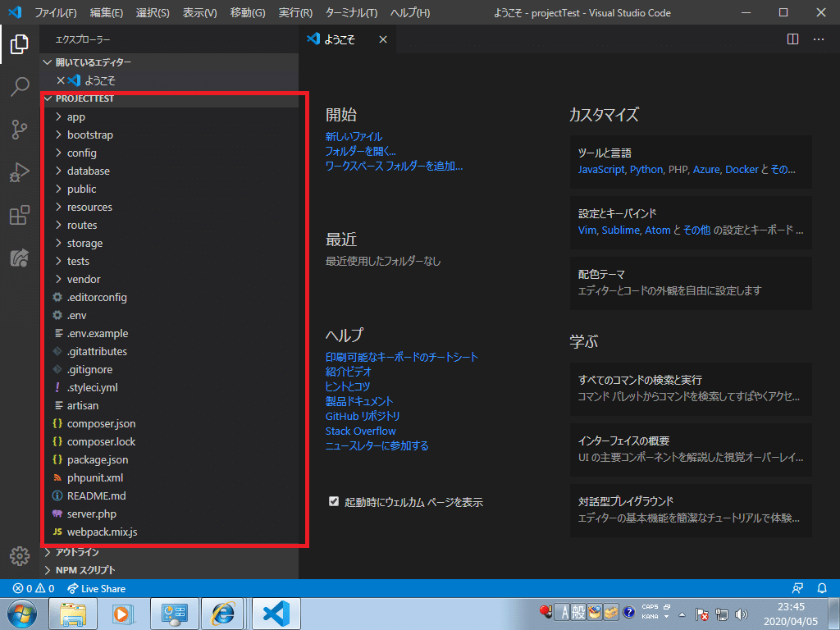
Task: Open the 編集(E) menu
Action: pos(106,12)
